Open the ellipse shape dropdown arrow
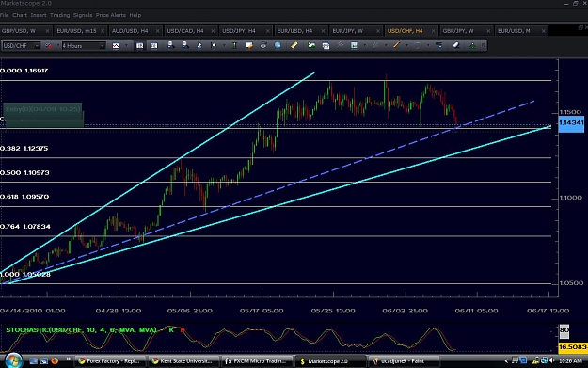 coord(428,46)
